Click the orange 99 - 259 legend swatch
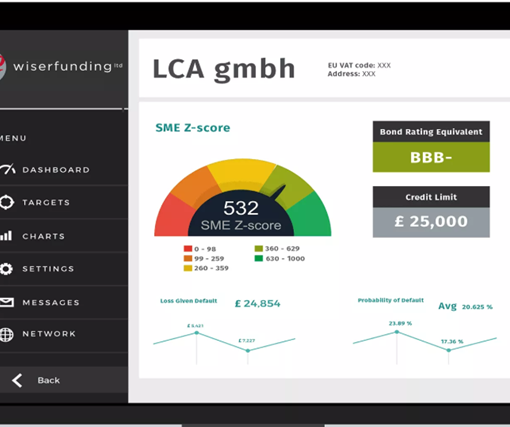The width and height of the screenshot is (510, 427). pyautogui.click(x=188, y=258)
